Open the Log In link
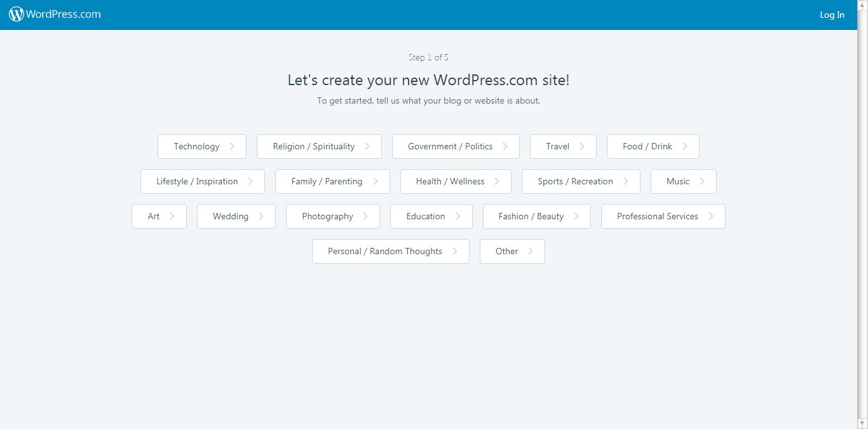The height and width of the screenshot is (429, 868). [832, 15]
